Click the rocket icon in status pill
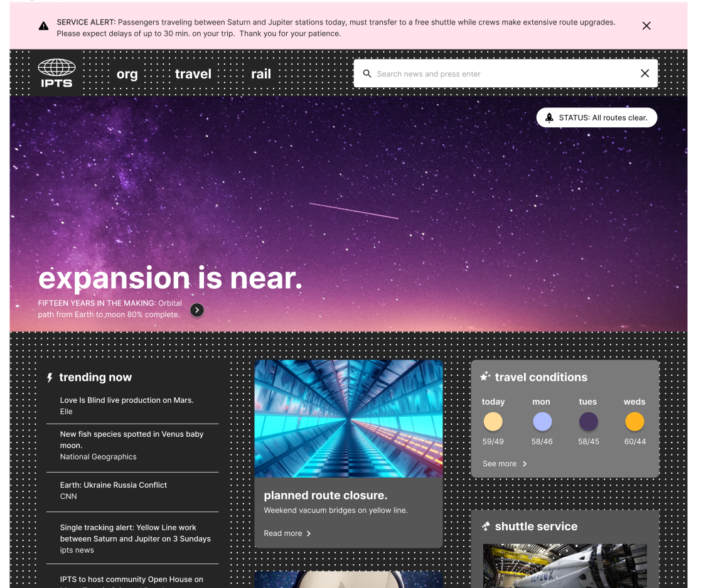701x588 pixels. [x=550, y=117]
